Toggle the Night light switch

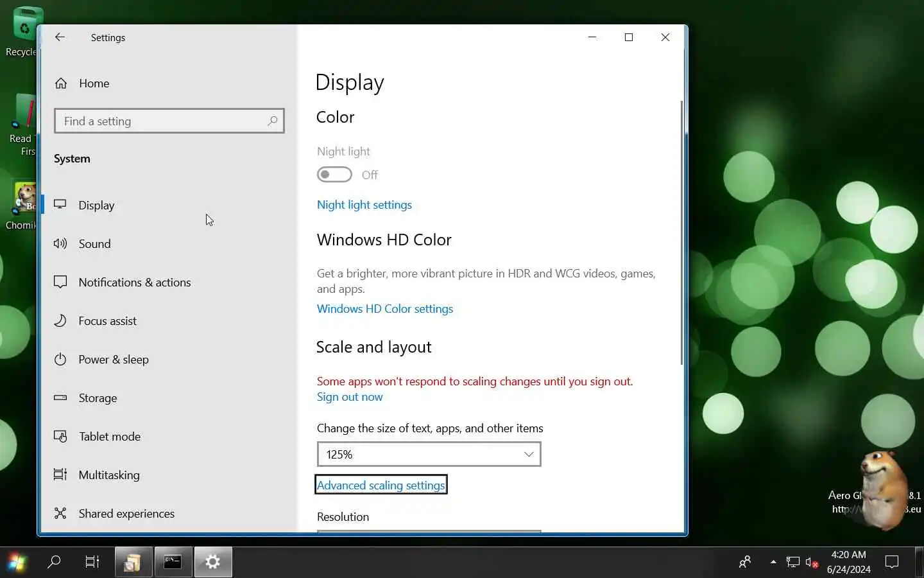(x=334, y=175)
